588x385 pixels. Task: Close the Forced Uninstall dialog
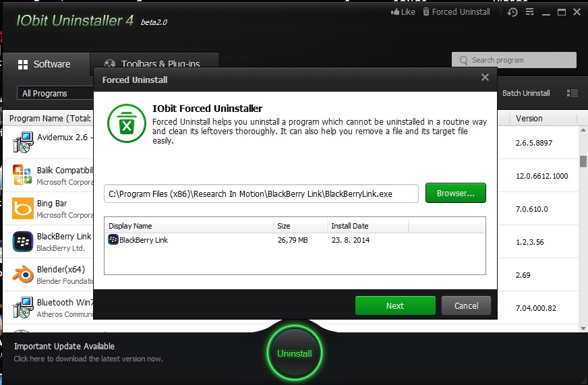click(485, 78)
